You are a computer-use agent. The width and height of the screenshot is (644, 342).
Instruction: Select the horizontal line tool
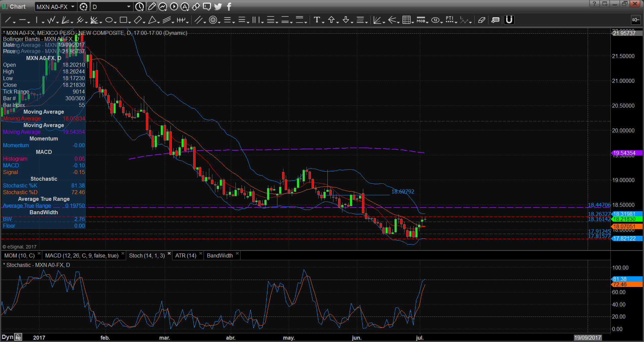click(x=22, y=20)
